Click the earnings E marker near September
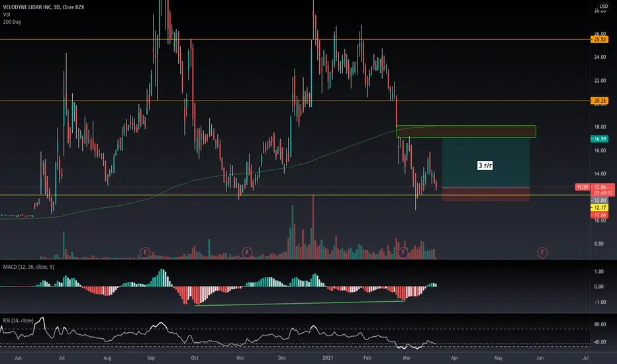Screen dimensions: 617x364 (x=145, y=252)
